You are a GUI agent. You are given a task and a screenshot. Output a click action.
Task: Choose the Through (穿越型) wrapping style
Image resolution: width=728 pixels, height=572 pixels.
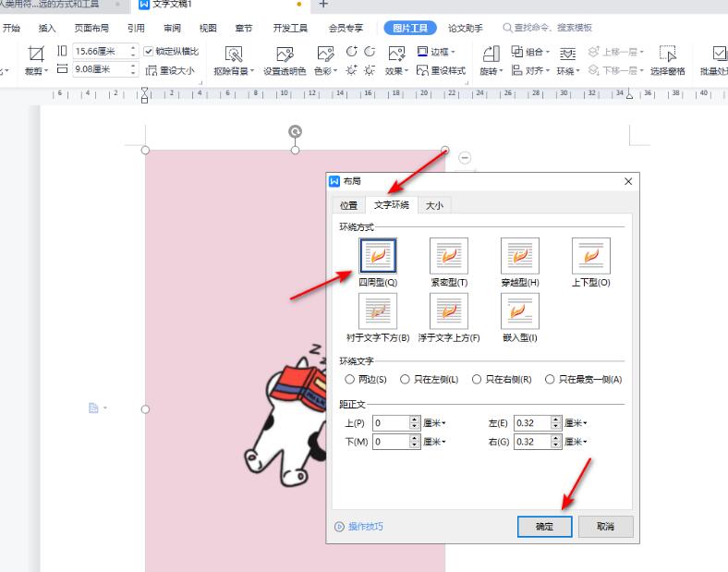pyautogui.click(x=520, y=256)
